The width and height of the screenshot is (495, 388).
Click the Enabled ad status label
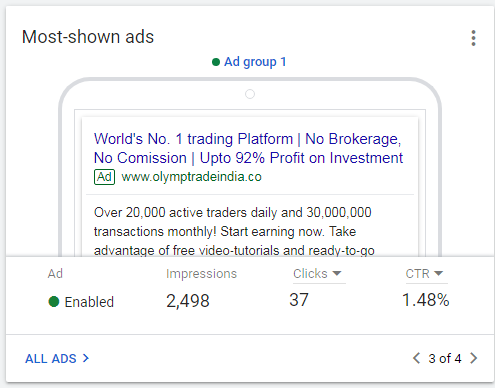click(89, 302)
